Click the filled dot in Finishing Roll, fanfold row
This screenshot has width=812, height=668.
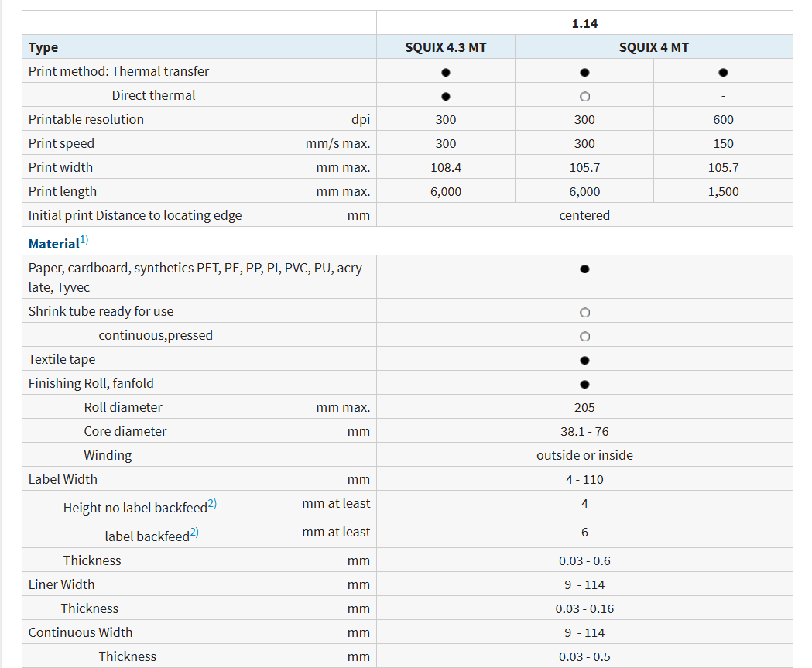pos(584,384)
